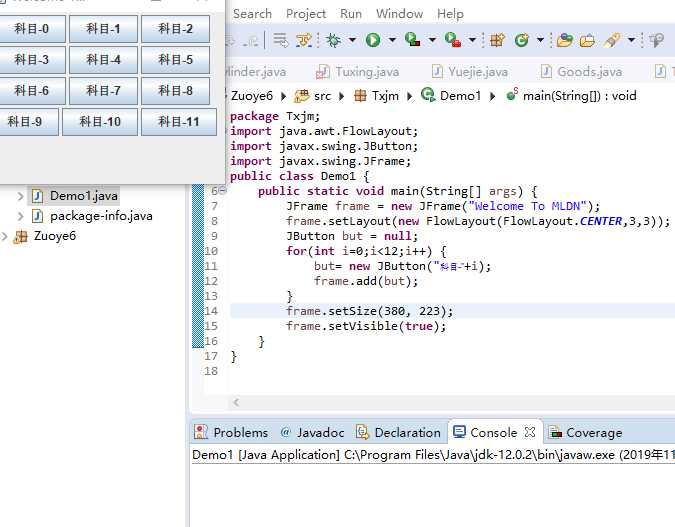The height and width of the screenshot is (527, 675).
Task: Click editor horizontal scrollbar left arrow
Action: click(236, 402)
